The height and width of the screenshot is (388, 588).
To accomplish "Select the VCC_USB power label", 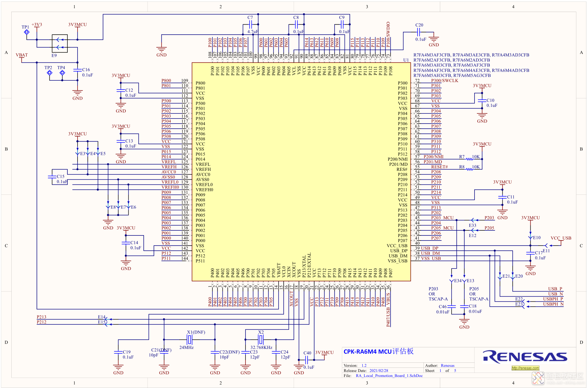I will pyautogui.click(x=561, y=238).
